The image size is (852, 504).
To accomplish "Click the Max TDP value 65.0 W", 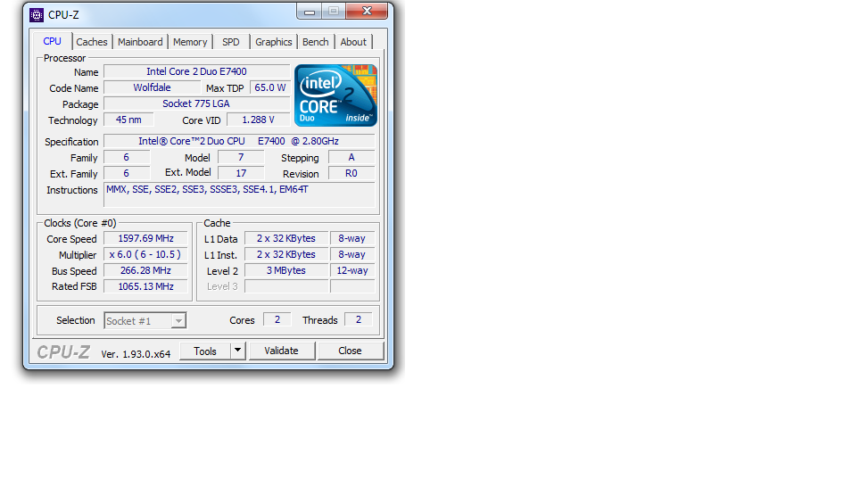I will (270, 87).
